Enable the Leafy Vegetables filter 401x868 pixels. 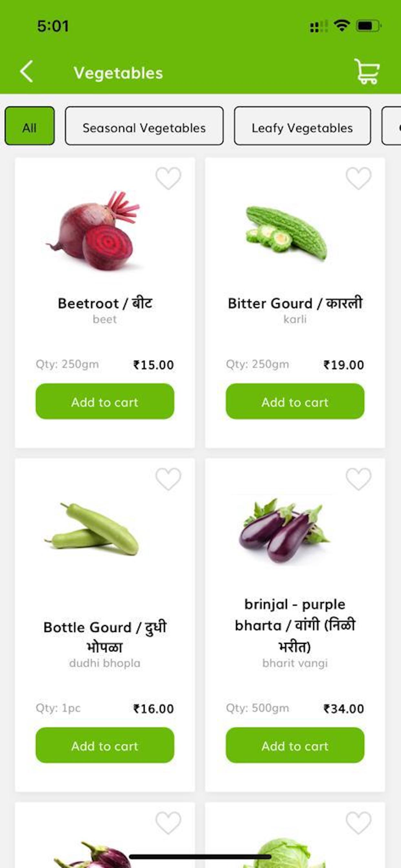coord(302,127)
